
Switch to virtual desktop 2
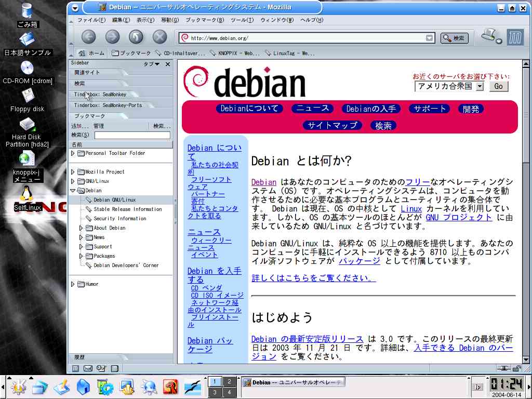(229, 382)
